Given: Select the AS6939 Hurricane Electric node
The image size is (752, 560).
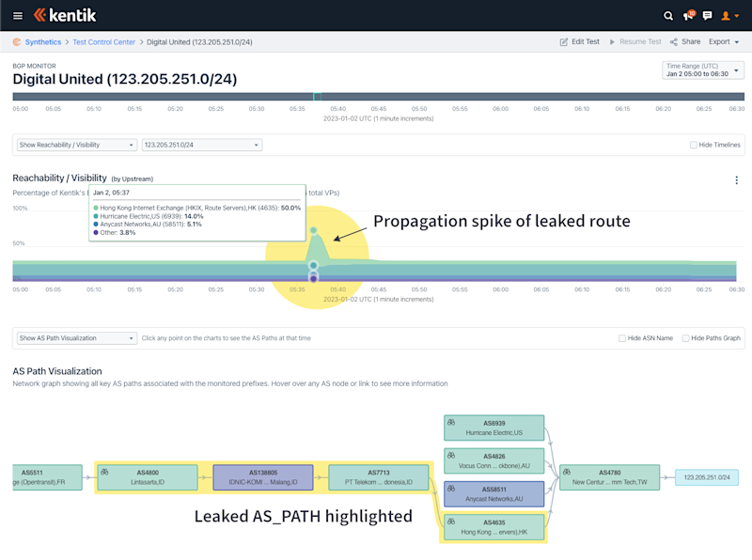Looking at the screenshot, I should tap(494, 428).
